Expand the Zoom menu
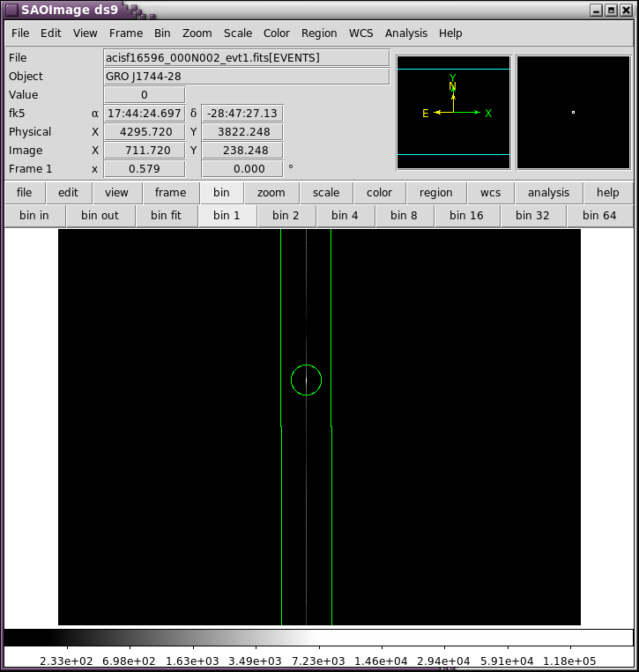This screenshot has width=639, height=672. pyautogui.click(x=197, y=33)
